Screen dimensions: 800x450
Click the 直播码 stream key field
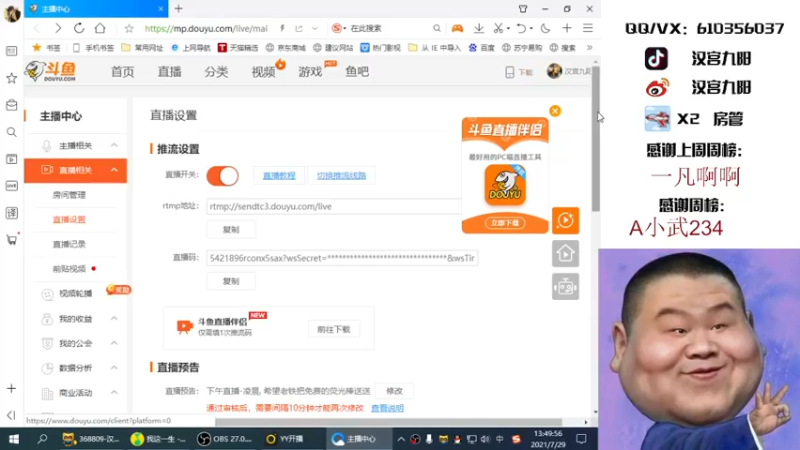tap(342, 258)
